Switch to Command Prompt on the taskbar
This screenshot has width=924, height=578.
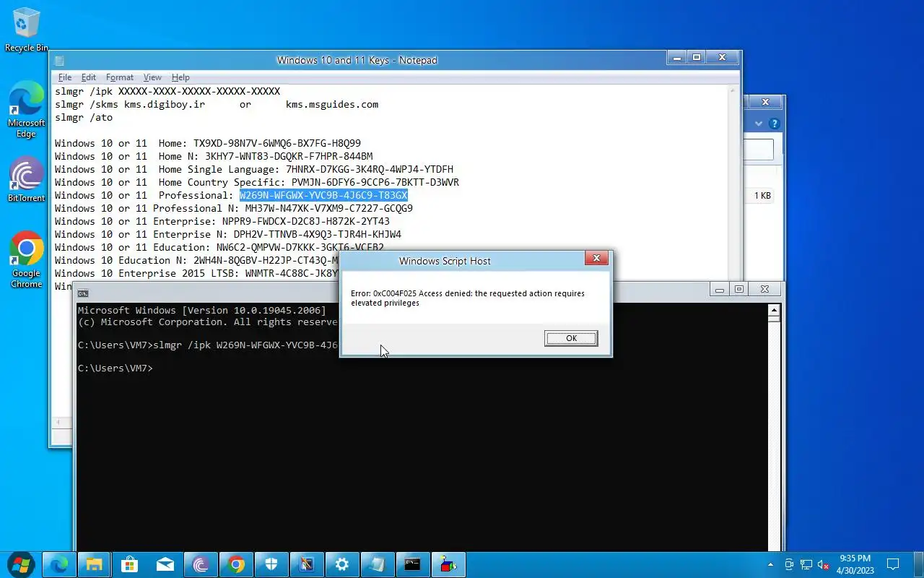pyautogui.click(x=413, y=564)
